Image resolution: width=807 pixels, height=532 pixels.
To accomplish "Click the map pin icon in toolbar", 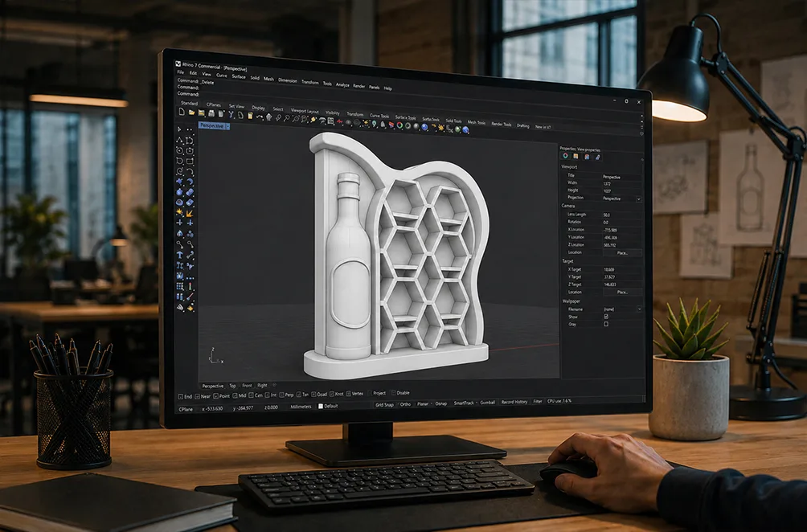I will [x=375, y=124].
